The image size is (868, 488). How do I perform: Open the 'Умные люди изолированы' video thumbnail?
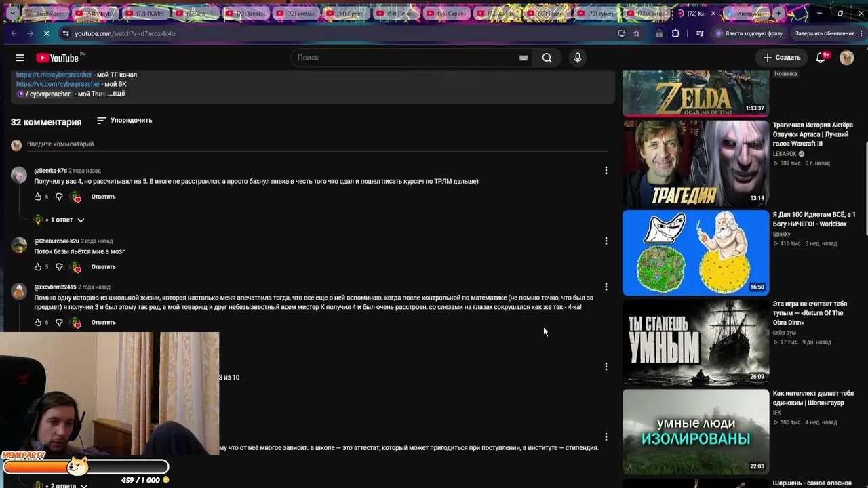[696, 432]
